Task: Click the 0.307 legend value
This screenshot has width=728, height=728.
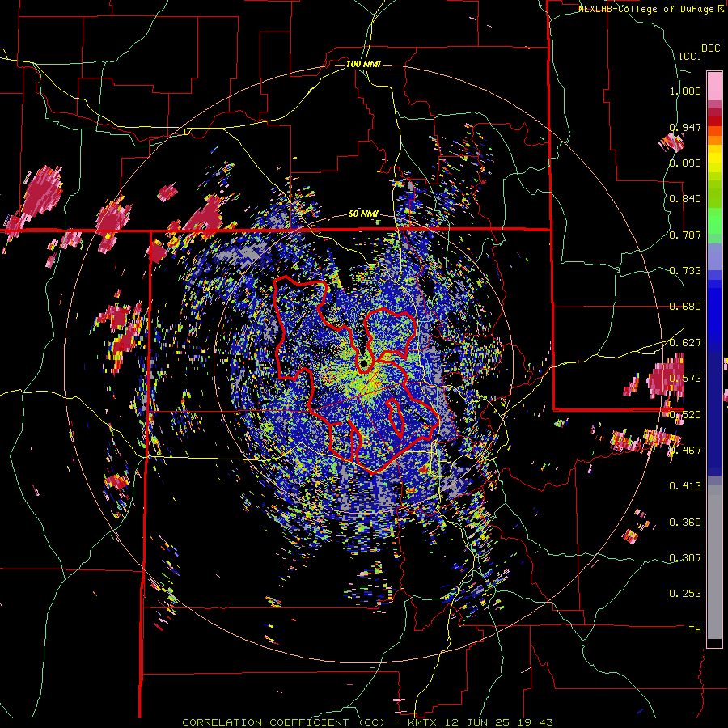Action: point(685,558)
